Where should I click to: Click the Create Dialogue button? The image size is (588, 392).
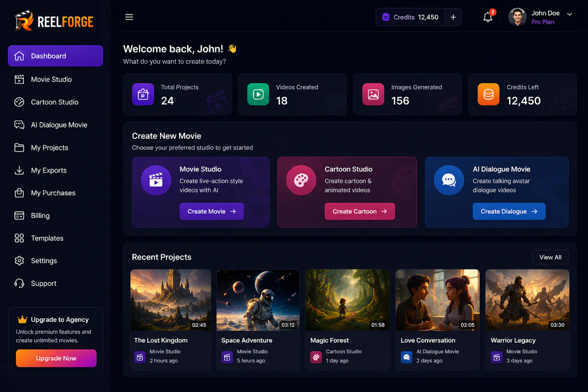tap(509, 211)
